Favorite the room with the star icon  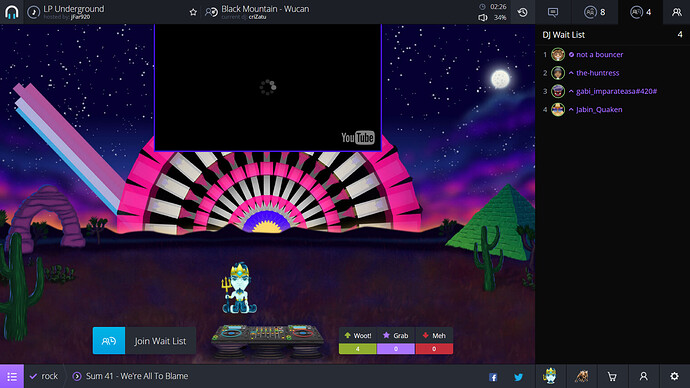tap(193, 12)
